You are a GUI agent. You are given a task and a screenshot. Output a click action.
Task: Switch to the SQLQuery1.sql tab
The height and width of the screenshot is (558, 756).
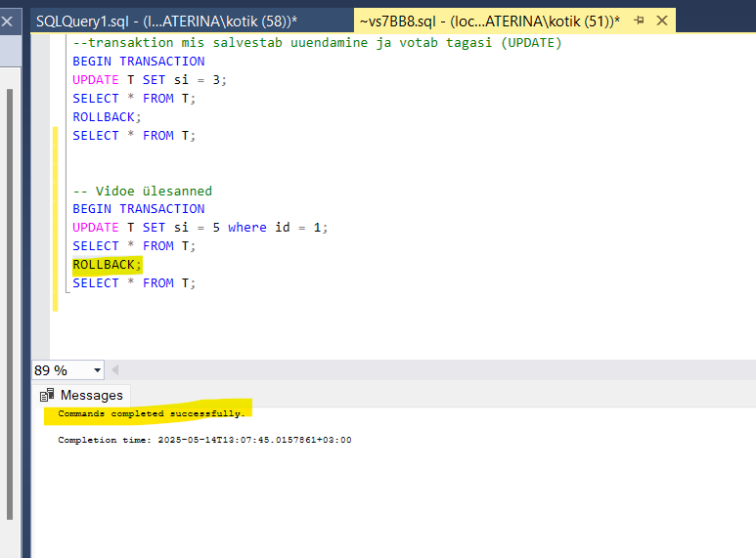pos(166,21)
